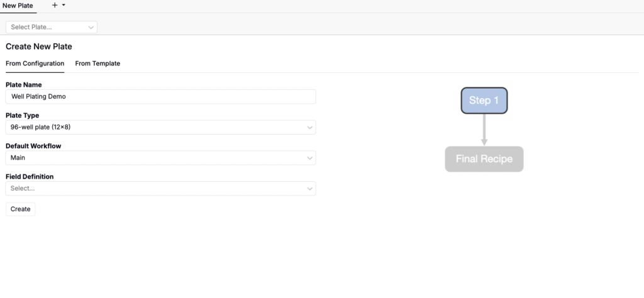644x298 pixels.
Task: Switch to the From Template tab
Action: (97, 63)
